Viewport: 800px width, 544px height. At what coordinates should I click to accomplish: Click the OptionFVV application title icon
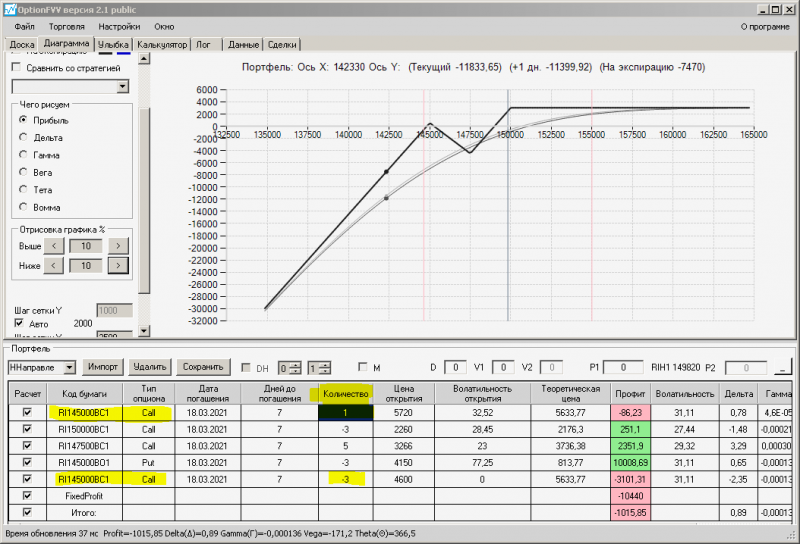pos(10,9)
